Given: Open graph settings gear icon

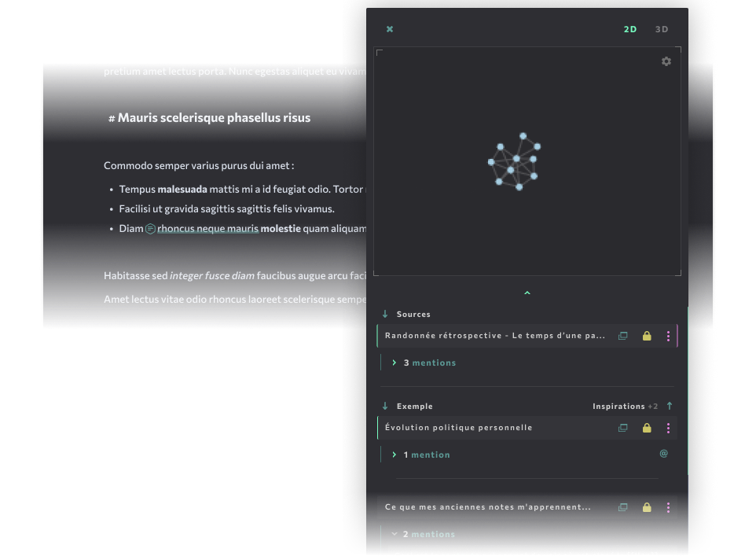Looking at the screenshot, I should click(x=666, y=61).
